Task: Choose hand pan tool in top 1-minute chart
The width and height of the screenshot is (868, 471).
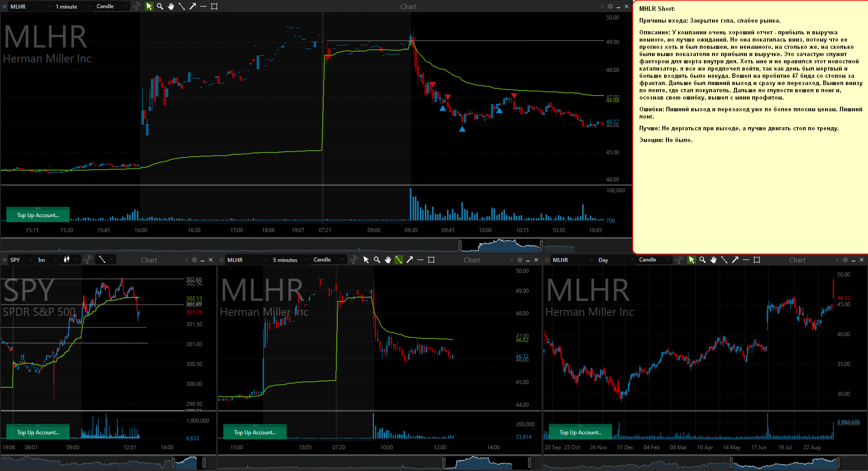Action: point(171,6)
